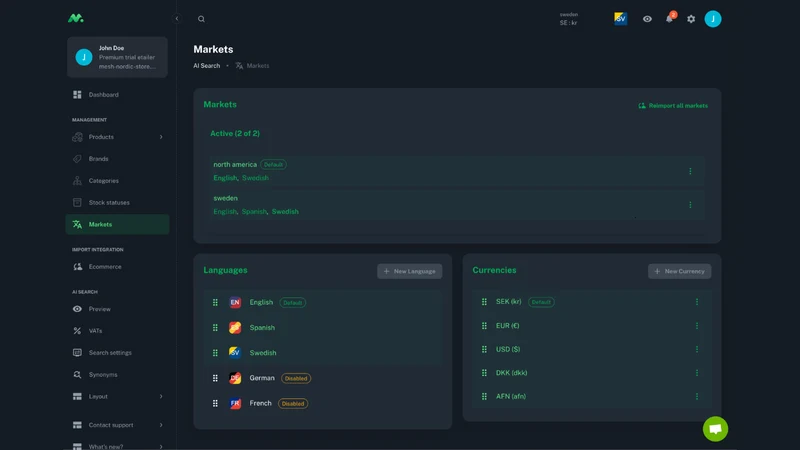Click the Disabled badge on German
The width and height of the screenshot is (800, 450).
coord(296,379)
